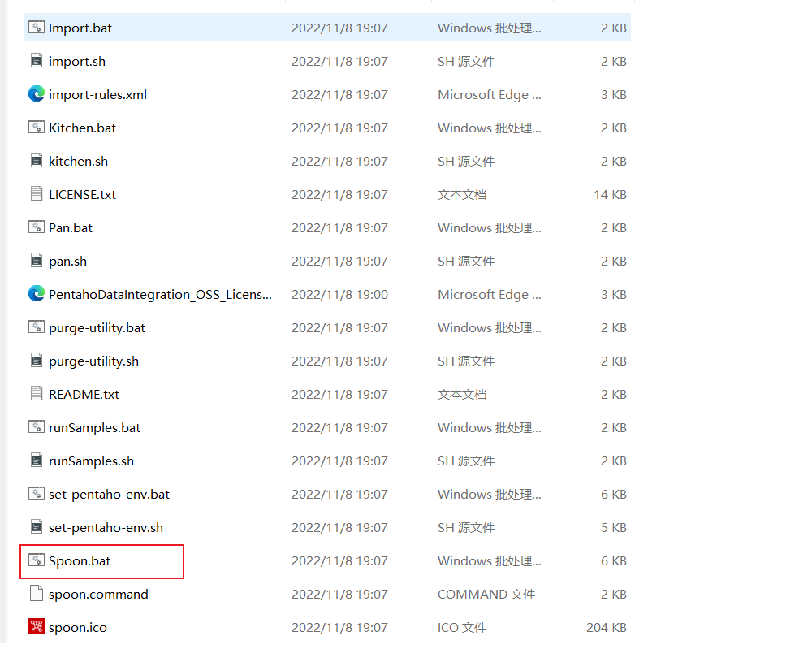Select the set-pentaho-env.bat file name

coord(110,494)
